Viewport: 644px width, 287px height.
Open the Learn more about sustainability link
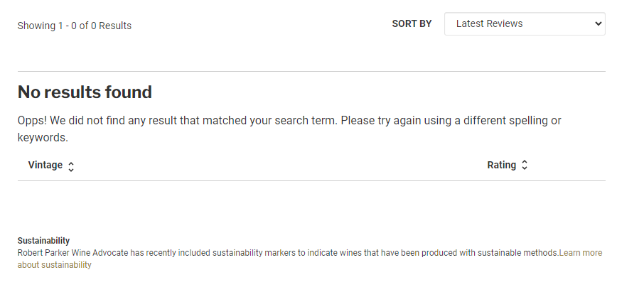[580, 253]
